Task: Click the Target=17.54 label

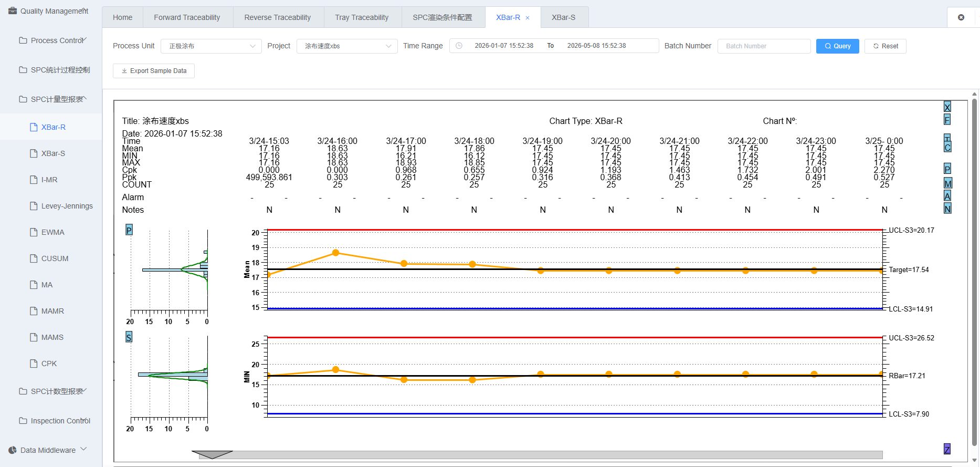Action: coord(909,269)
